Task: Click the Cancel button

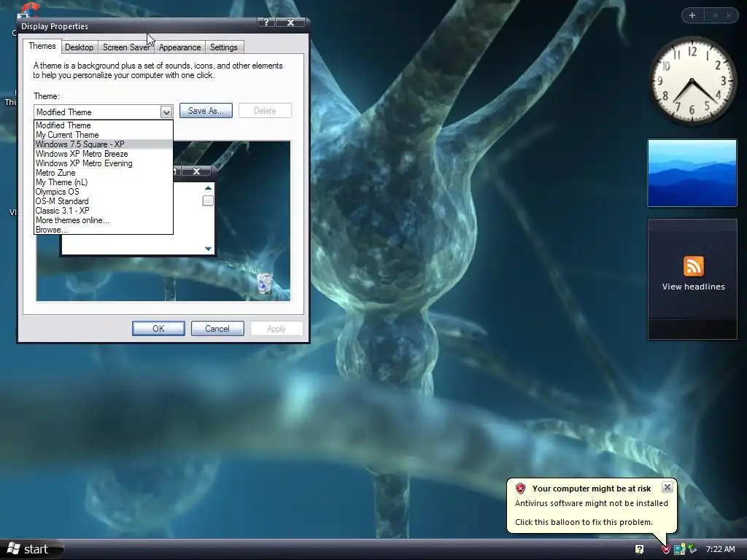Action: tap(217, 329)
